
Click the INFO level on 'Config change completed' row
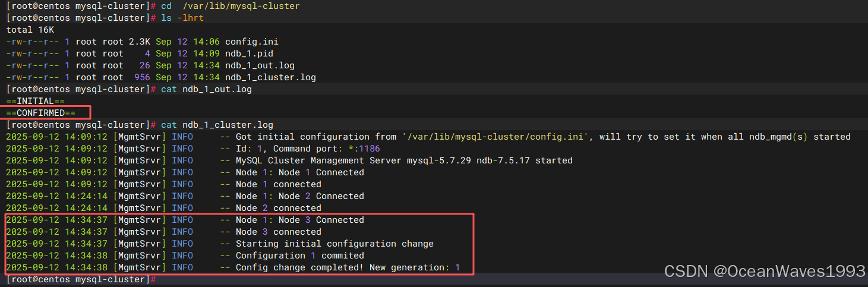[182, 267]
